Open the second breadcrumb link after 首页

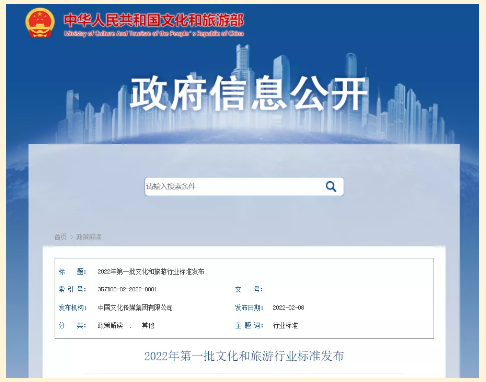point(89,237)
